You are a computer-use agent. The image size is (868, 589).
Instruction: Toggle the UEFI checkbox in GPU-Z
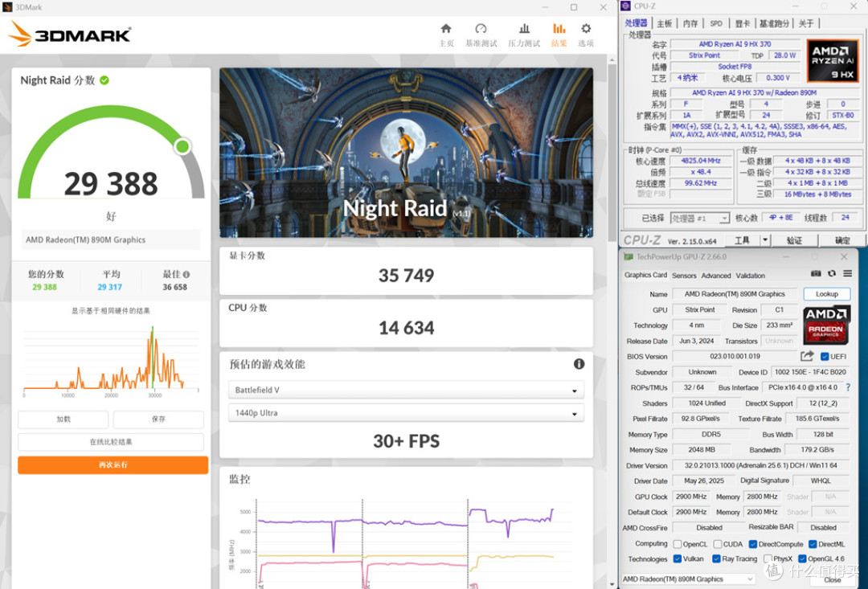pos(825,357)
